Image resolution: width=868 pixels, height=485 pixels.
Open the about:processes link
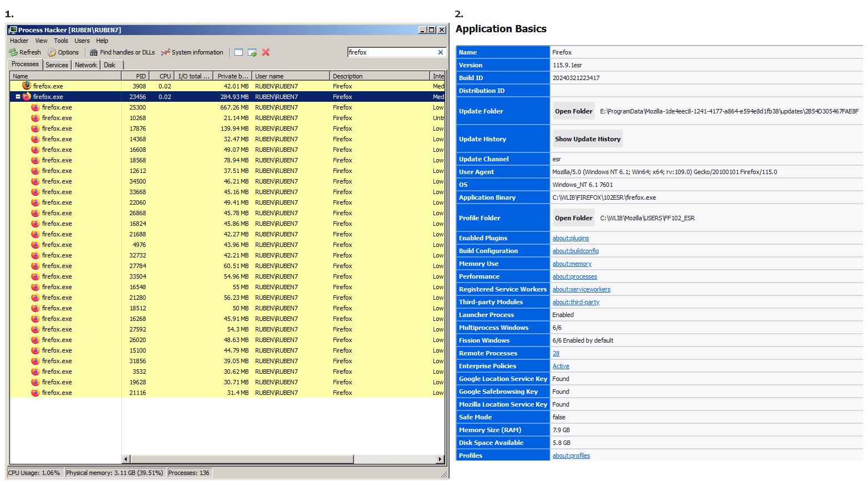pyautogui.click(x=575, y=276)
